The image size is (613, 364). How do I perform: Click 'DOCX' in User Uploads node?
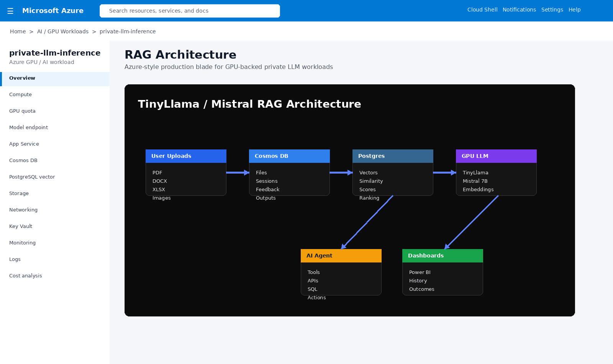160,181
